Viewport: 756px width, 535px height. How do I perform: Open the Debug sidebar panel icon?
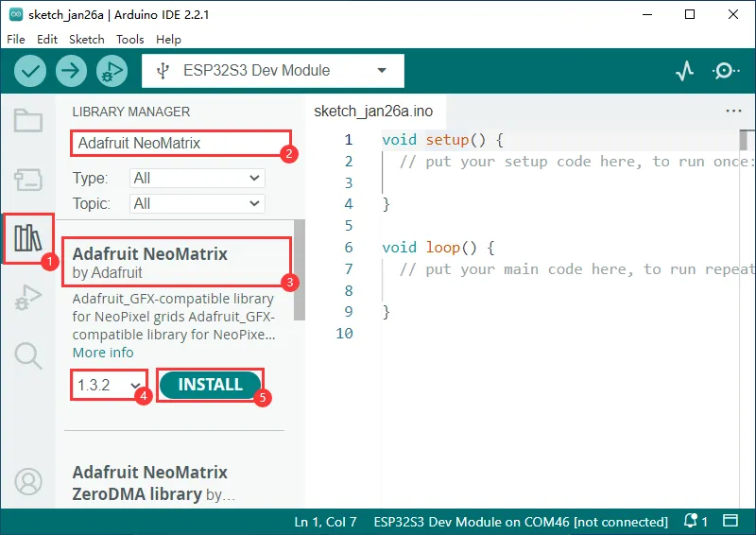[x=28, y=299]
